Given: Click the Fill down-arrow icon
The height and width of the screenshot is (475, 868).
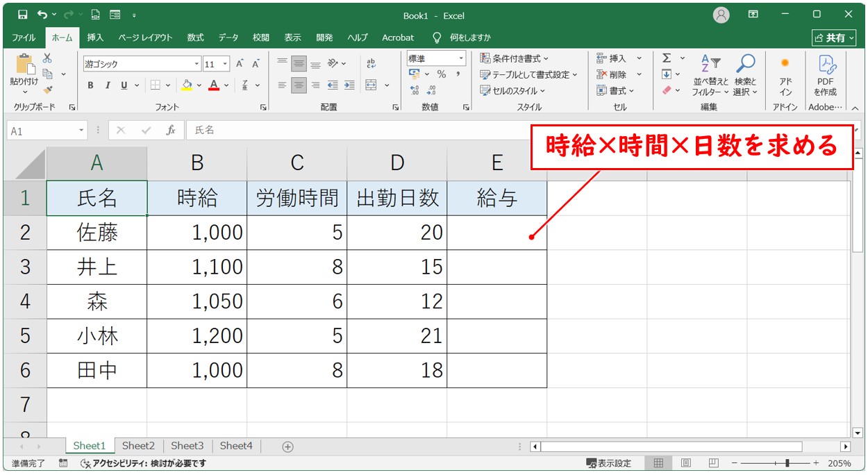Looking at the screenshot, I should 667,74.
